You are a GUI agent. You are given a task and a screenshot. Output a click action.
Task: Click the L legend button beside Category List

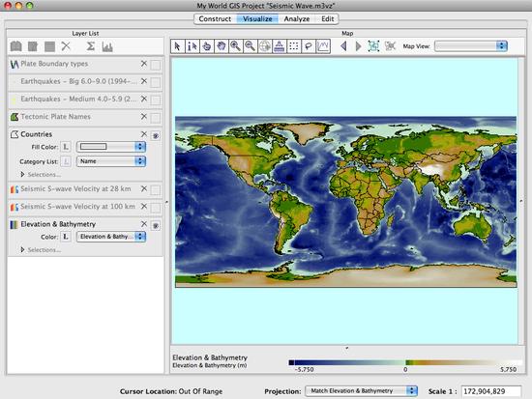point(66,161)
